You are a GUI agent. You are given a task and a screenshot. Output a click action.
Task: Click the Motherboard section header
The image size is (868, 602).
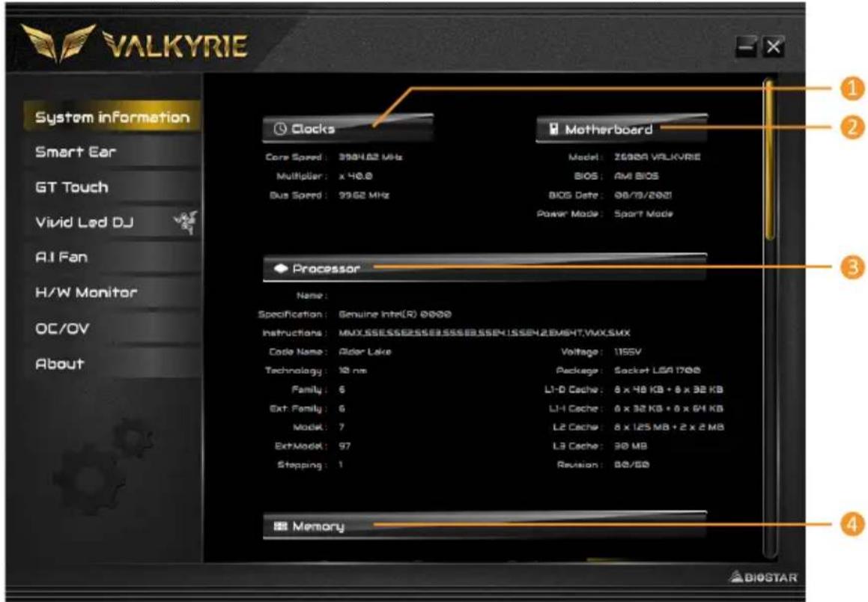[x=621, y=129]
